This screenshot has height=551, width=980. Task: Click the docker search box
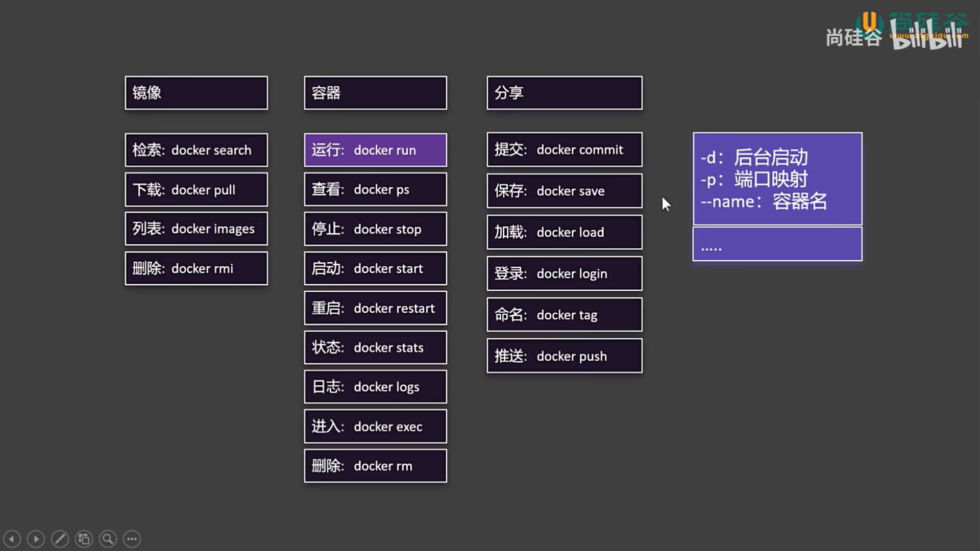(x=196, y=150)
